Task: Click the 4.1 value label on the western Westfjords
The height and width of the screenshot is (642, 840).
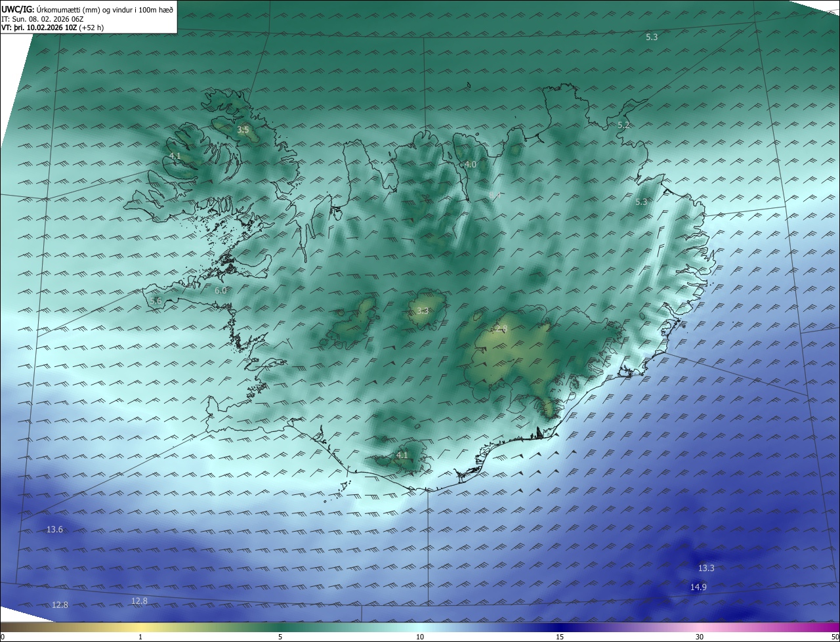Action: click(175, 156)
